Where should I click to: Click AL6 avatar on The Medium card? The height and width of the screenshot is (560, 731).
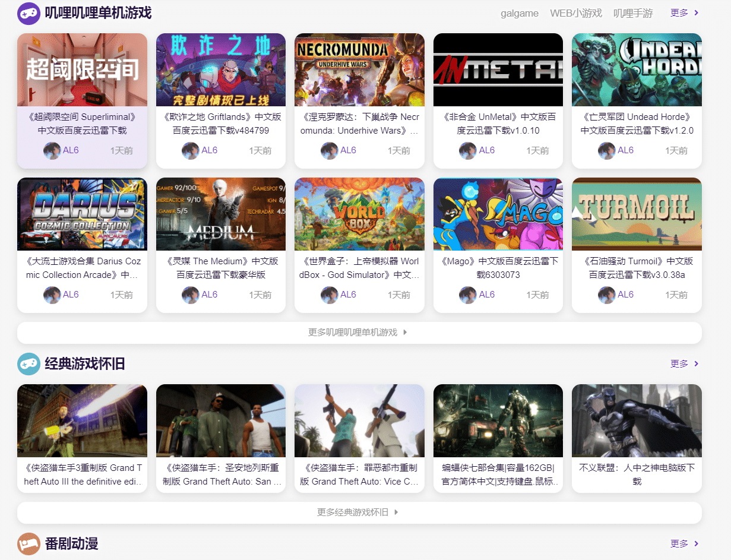click(190, 295)
